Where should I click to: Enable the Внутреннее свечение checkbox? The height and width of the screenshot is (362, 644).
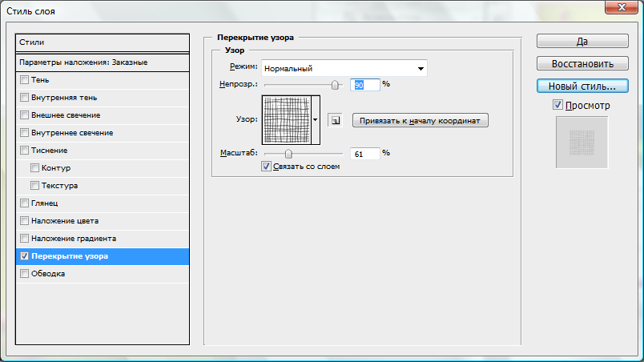[x=24, y=133]
